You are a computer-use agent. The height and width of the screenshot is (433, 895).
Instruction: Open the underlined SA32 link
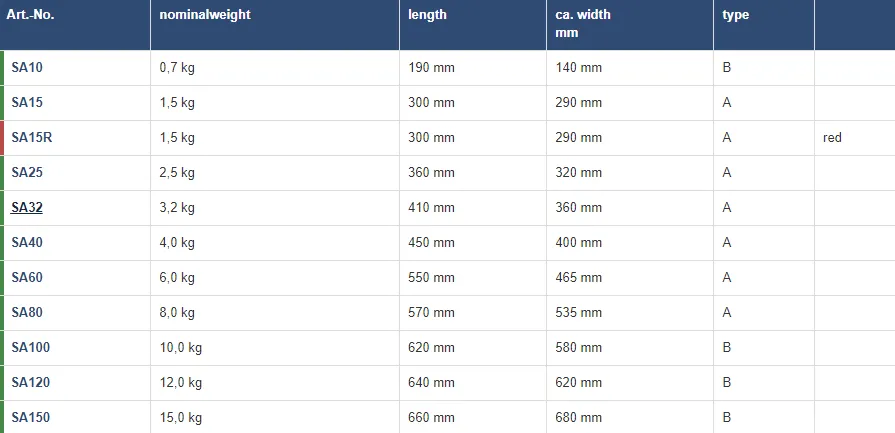pos(27,208)
